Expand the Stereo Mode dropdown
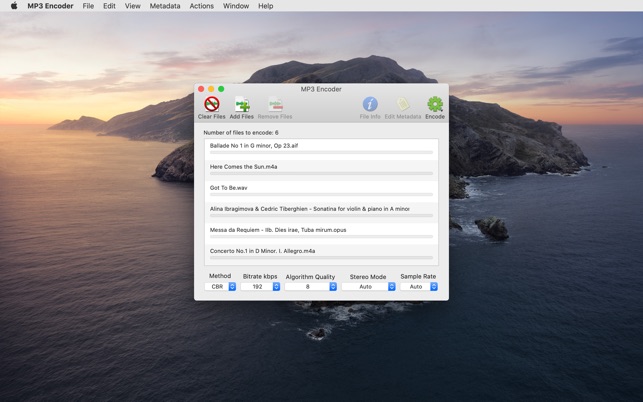 coord(369,287)
